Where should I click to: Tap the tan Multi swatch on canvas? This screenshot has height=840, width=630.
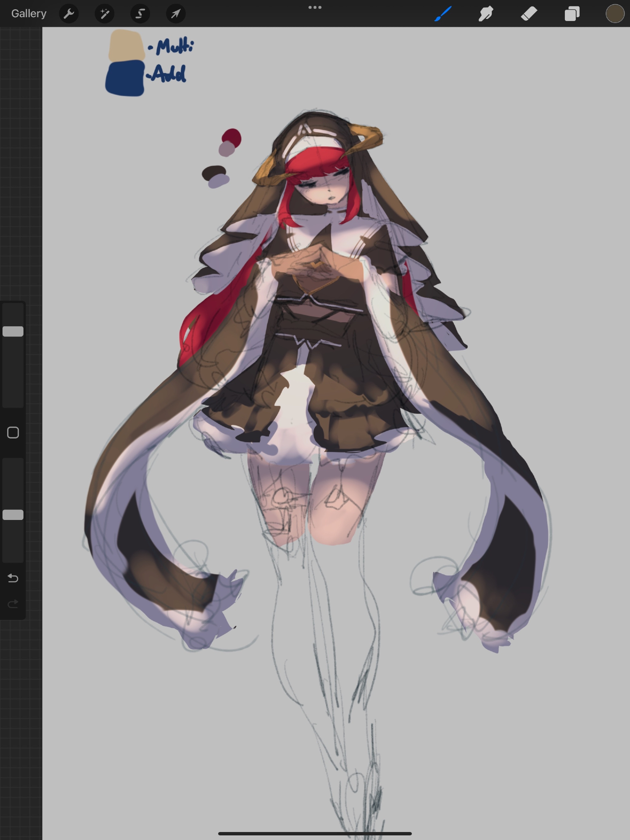point(126,45)
